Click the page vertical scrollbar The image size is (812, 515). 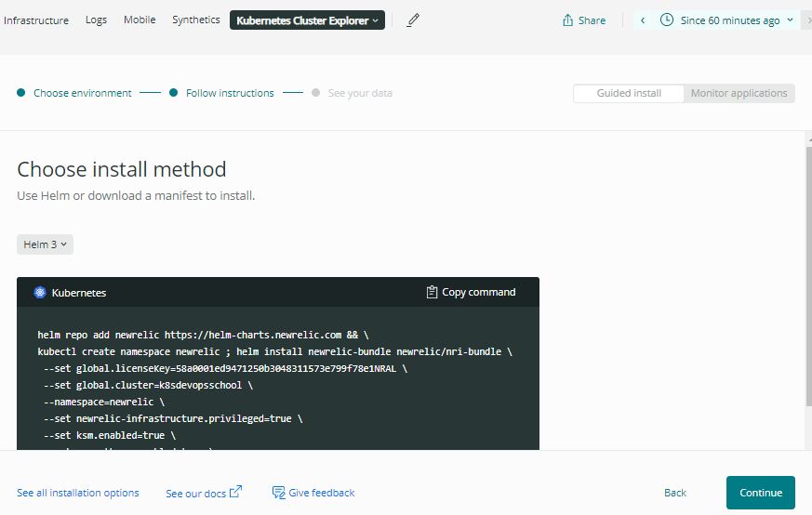coord(806,279)
